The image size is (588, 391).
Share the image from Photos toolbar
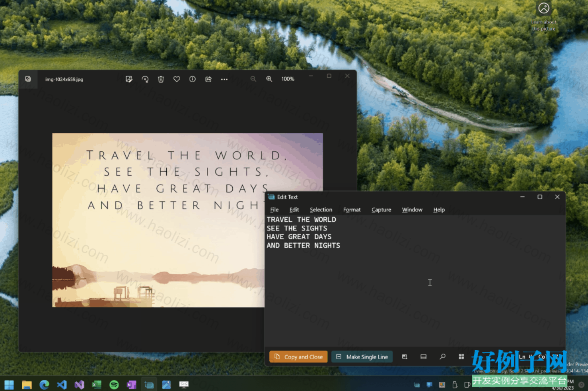click(x=208, y=79)
